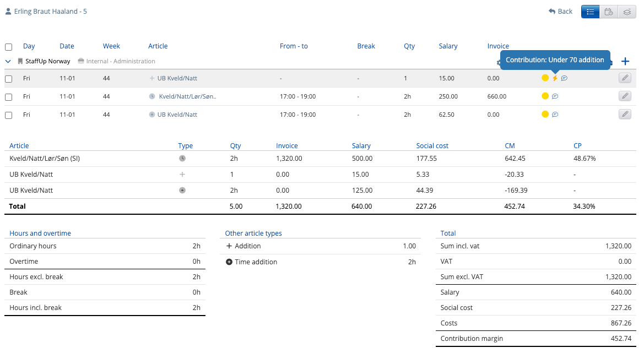Viewport: 644px width, 353px height.
Task: Check the box for the first Fri 11-01 row
Action: 8,79
